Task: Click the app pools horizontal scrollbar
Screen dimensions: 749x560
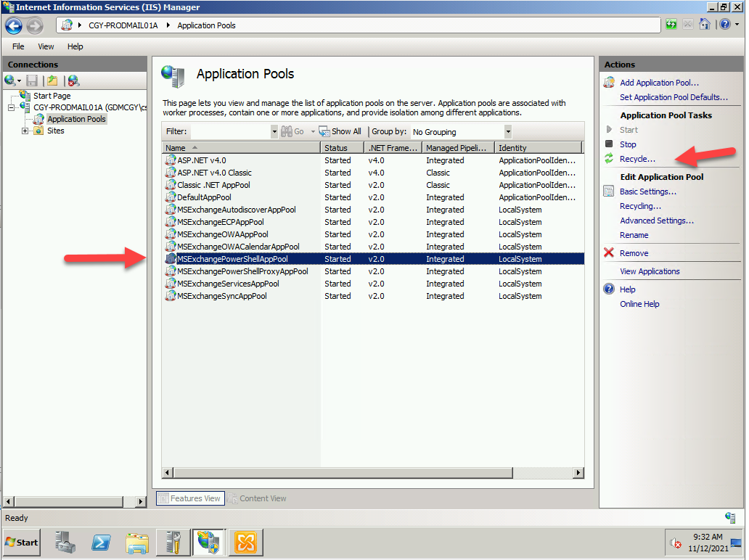Action: point(343,473)
